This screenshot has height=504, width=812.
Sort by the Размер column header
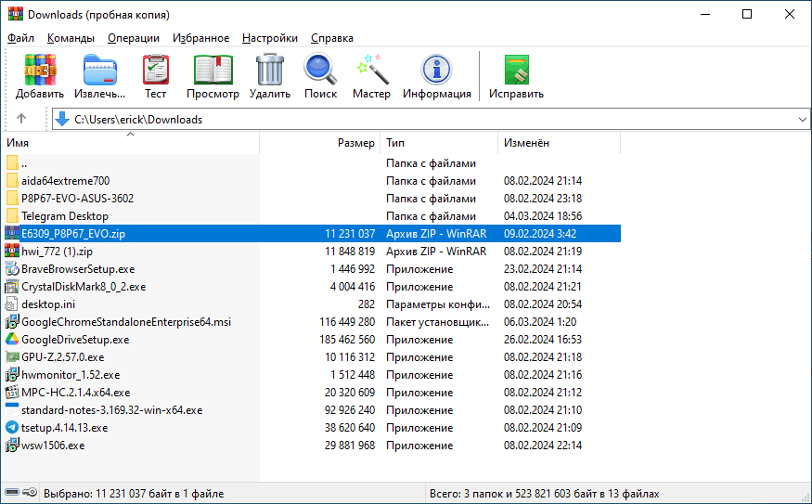[320, 143]
